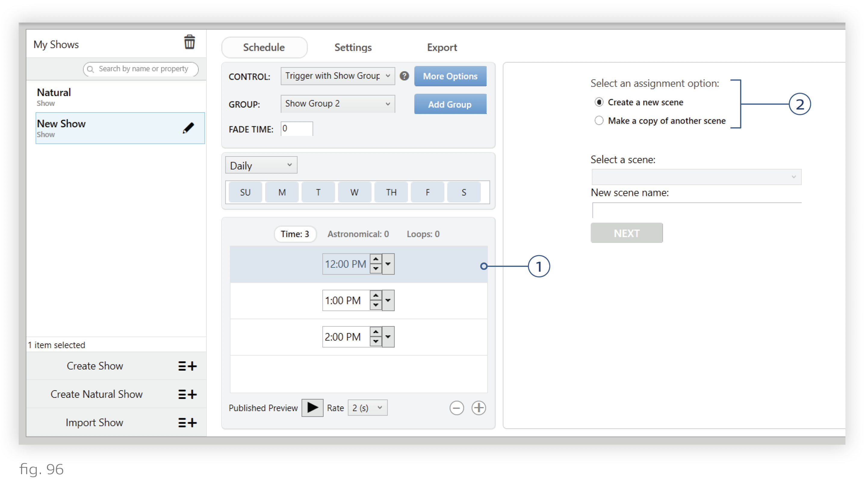Image resolution: width=868 pixels, height=485 pixels.
Task: Click Create Natural Show label
Action: coord(96,394)
